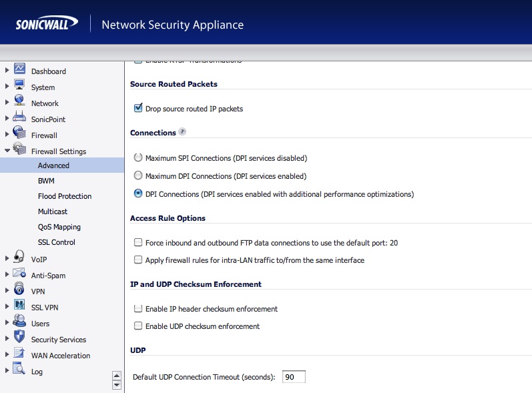The width and height of the screenshot is (532, 393).
Task: Click the SonicPoint access point icon
Action: (x=19, y=116)
